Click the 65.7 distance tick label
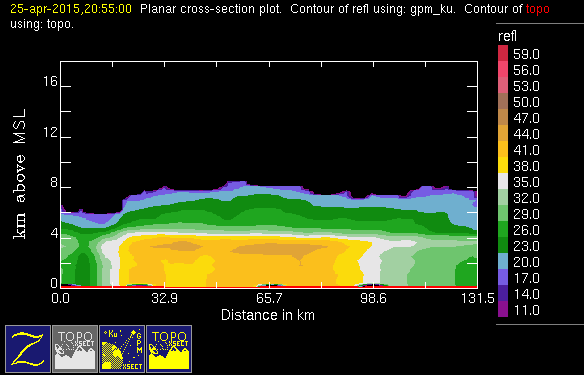This screenshot has width=584, height=375. point(269,299)
